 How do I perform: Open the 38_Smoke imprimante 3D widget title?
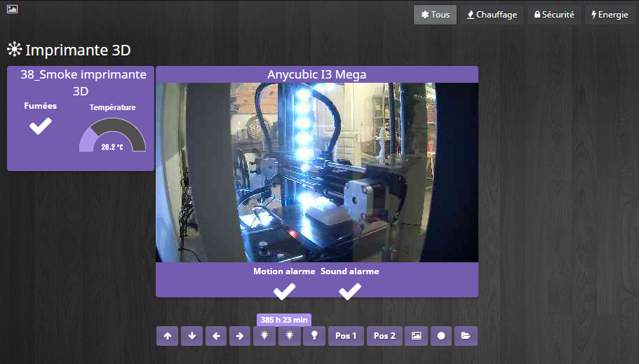[83, 82]
